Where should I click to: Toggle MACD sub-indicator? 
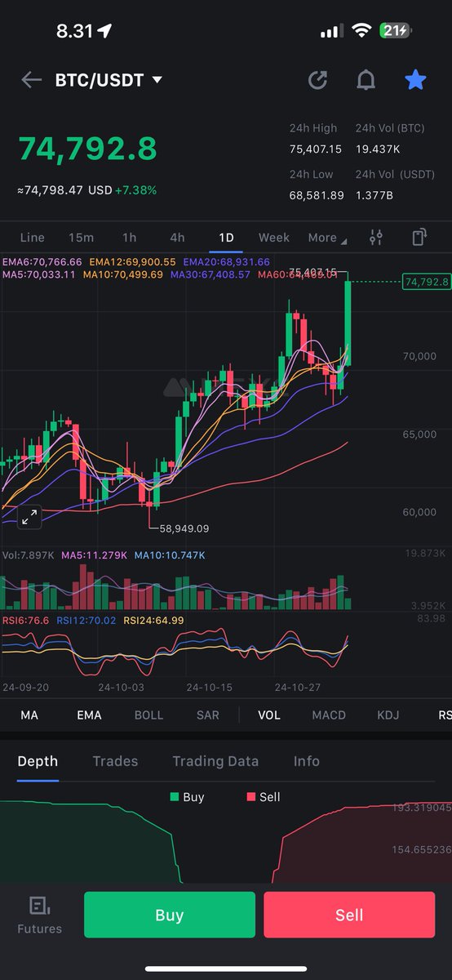[x=329, y=715]
